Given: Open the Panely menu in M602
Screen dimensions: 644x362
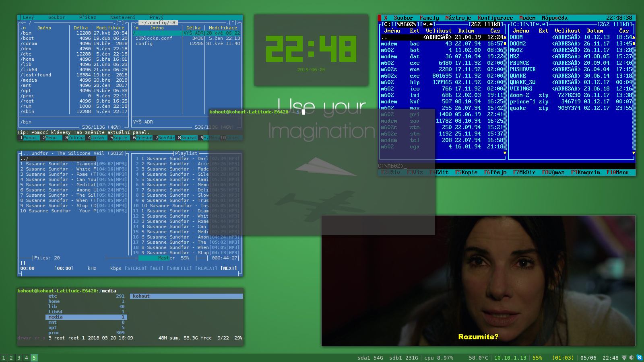Looking at the screenshot, I should [x=429, y=18].
